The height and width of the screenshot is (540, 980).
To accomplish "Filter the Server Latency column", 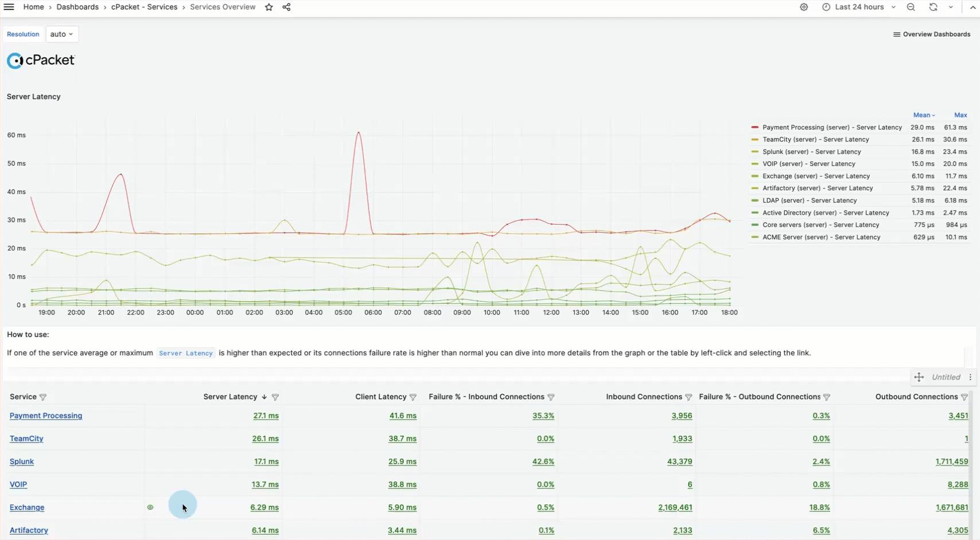I will (x=275, y=397).
